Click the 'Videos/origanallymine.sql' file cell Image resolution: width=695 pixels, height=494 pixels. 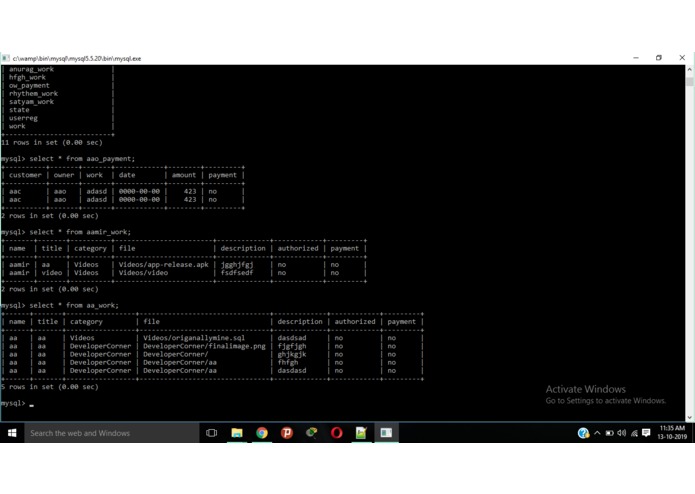coord(194,338)
